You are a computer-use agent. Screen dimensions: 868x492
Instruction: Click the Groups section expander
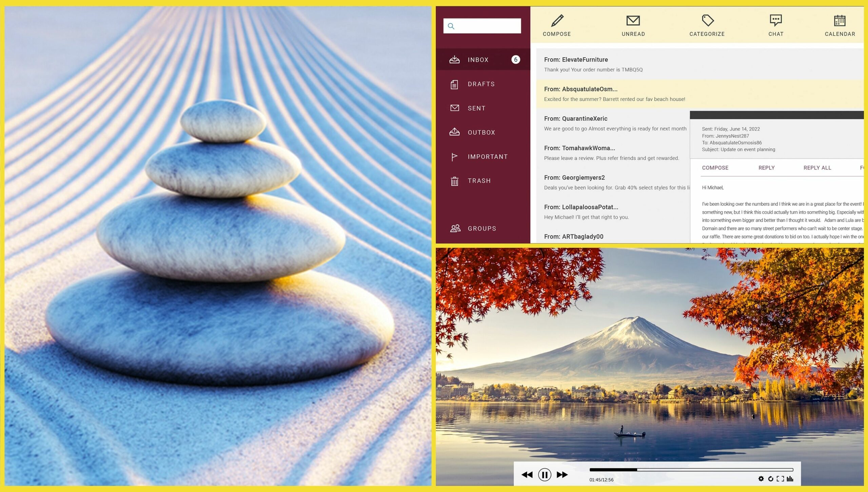482,229
